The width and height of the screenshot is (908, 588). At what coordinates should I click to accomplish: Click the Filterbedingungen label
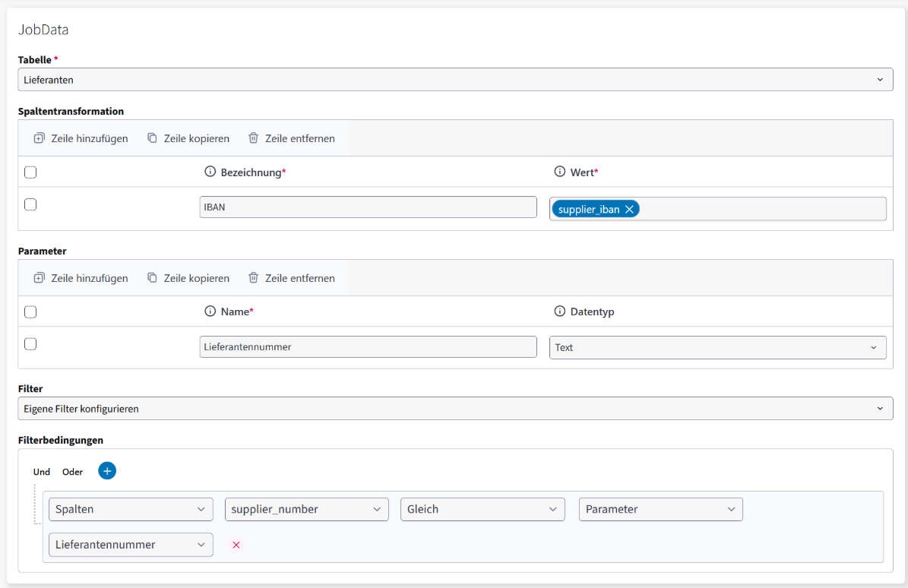[61, 440]
